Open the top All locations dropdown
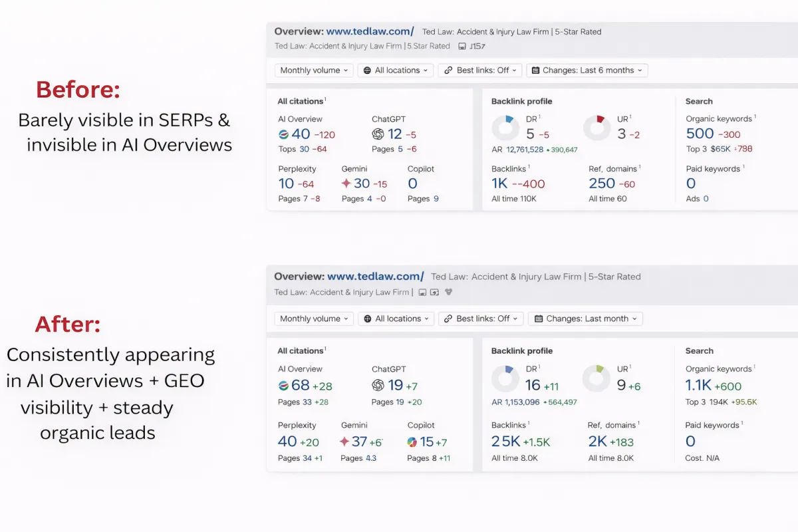Viewport: 798px width, 532px height. point(396,70)
